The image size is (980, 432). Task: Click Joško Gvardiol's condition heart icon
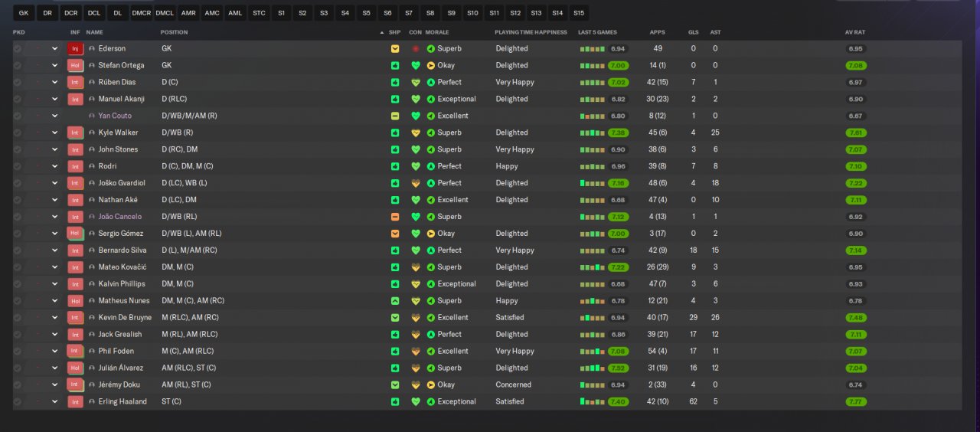click(x=416, y=183)
